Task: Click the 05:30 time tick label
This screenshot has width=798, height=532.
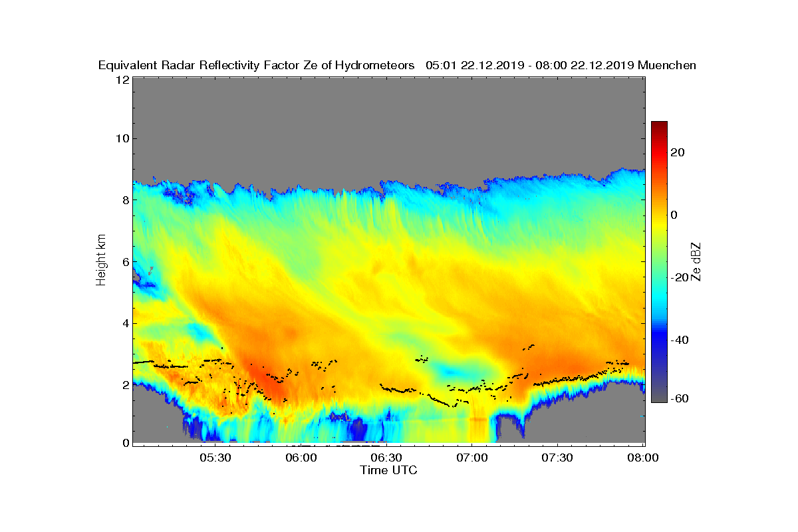Action: tap(215, 458)
